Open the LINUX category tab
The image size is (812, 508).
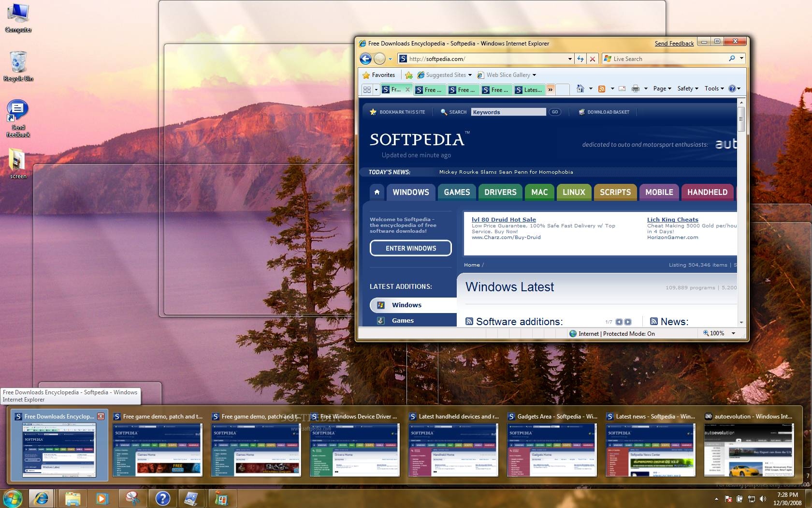pos(574,192)
